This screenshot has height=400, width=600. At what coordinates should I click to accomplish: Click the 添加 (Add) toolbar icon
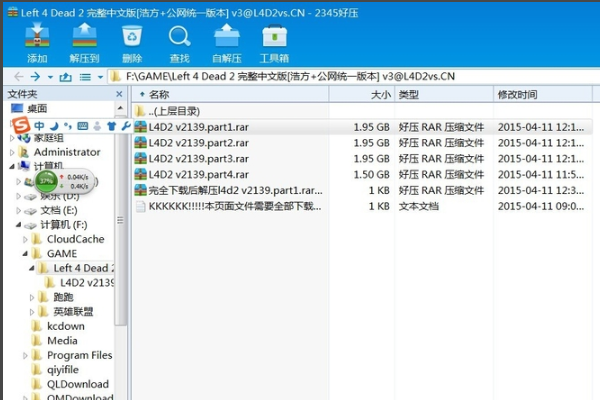point(37,42)
